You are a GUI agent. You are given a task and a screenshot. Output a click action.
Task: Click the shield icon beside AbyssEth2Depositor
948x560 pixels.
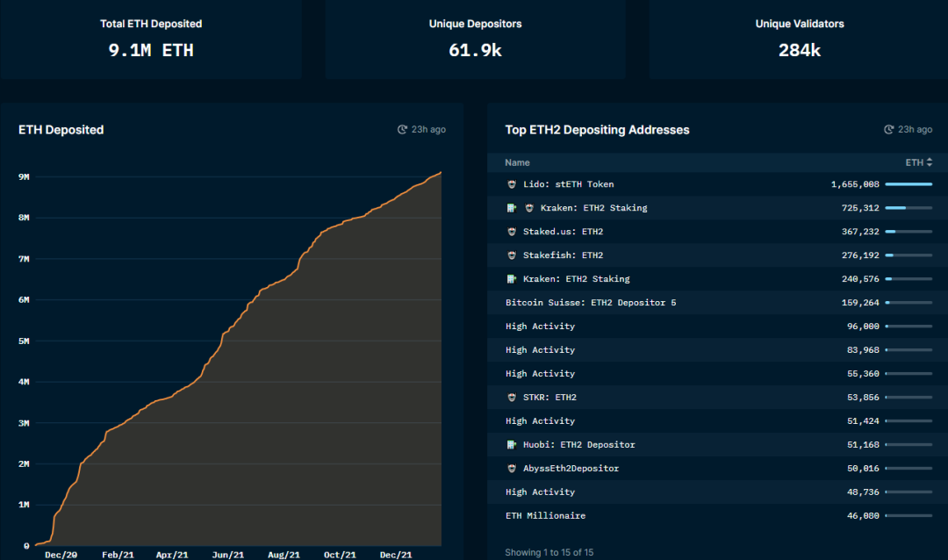click(x=512, y=468)
